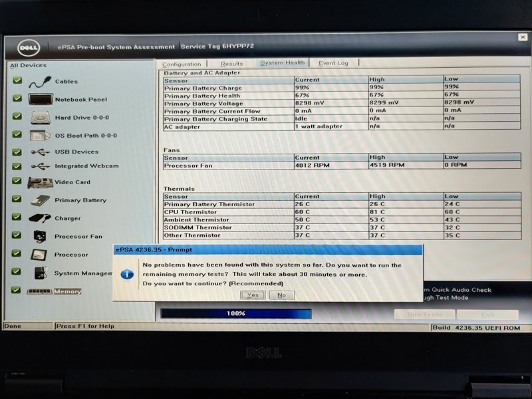The image size is (532, 399).
Task: Toggle the green checkbox beside Charger
Action: tap(17, 217)
